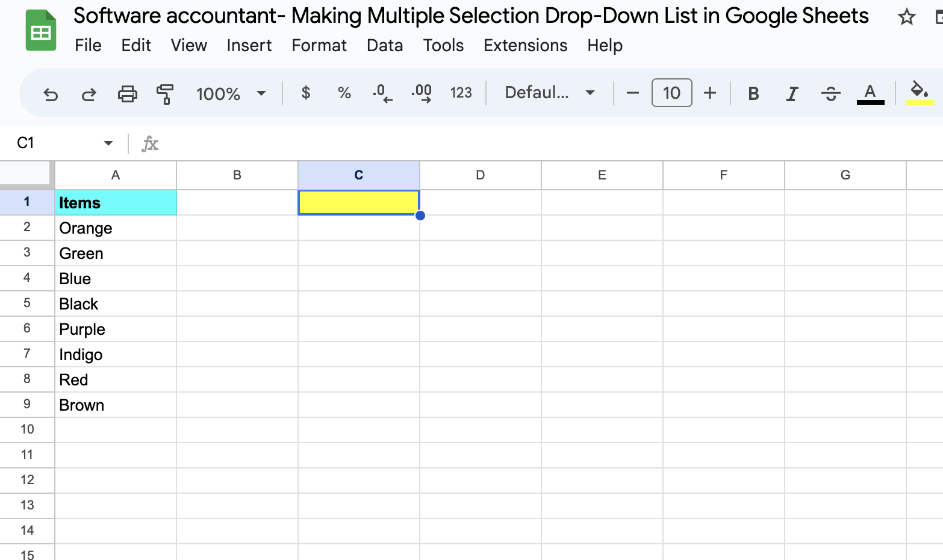Select column C header
The height and width of the screenshot is (560, 943).
(x=359, y=175)
